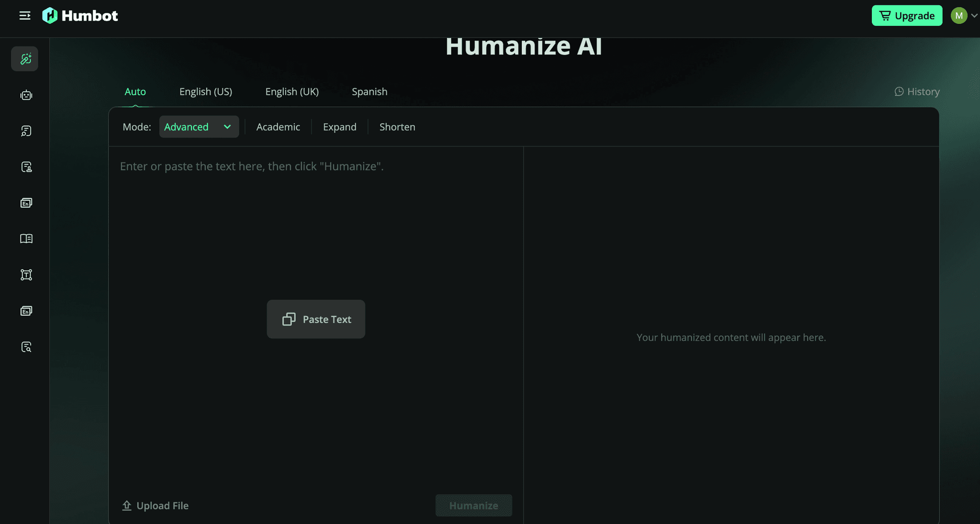Open History

click(x=917, y=91)
